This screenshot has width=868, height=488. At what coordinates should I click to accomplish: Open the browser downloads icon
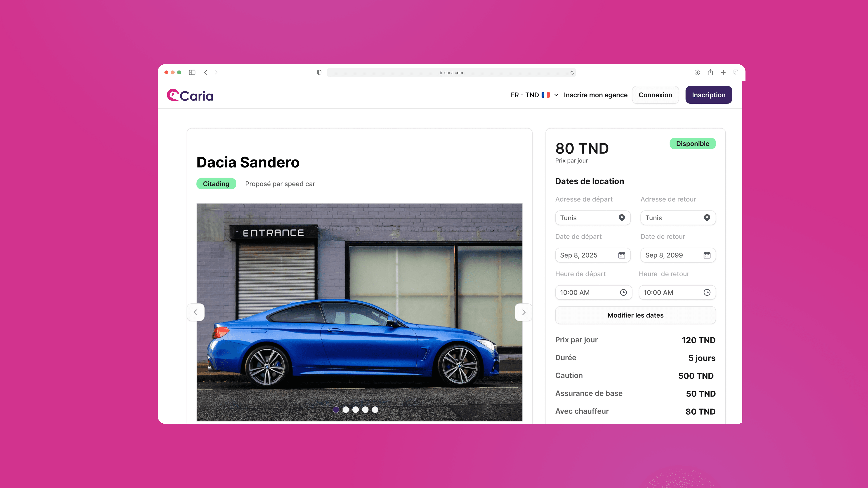(x=697, y=72)
